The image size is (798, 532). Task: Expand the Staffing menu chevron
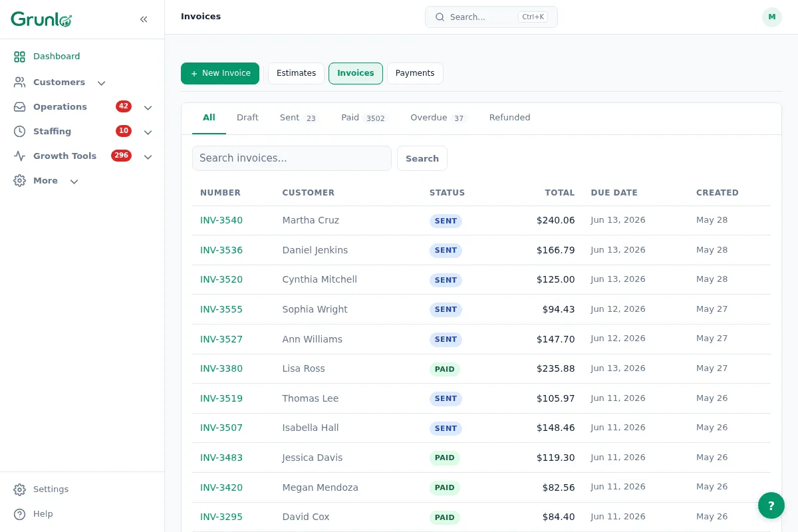pos(148,132)
